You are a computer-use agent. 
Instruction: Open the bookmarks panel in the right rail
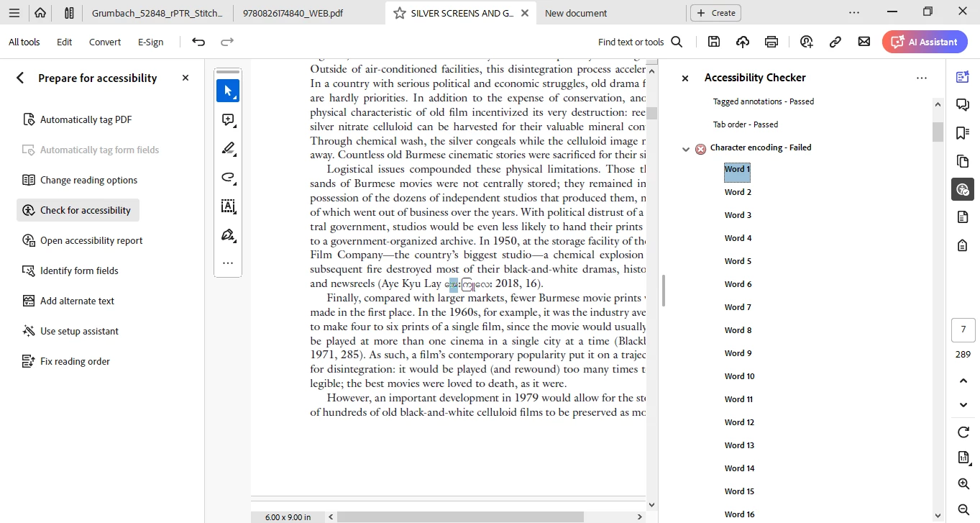[963, 133]
